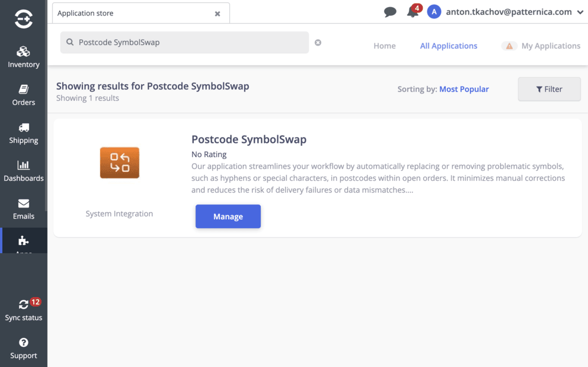
Task: View notifications bell with 4 alerts
Action: point(413,12)
